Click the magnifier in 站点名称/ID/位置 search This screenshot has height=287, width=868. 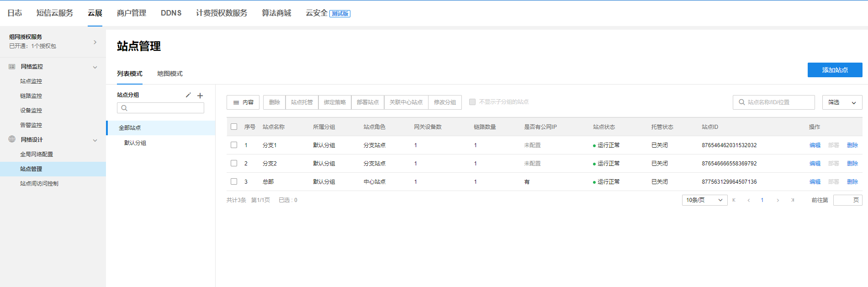(742, 102)
